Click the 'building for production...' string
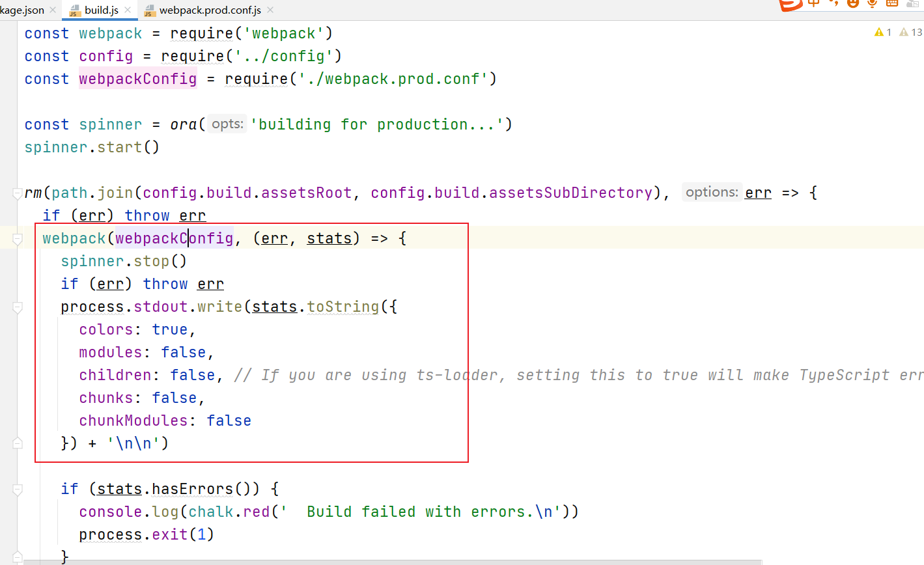Screen dimensions: 924x565 pyautogui.click(x=376, y=124)
